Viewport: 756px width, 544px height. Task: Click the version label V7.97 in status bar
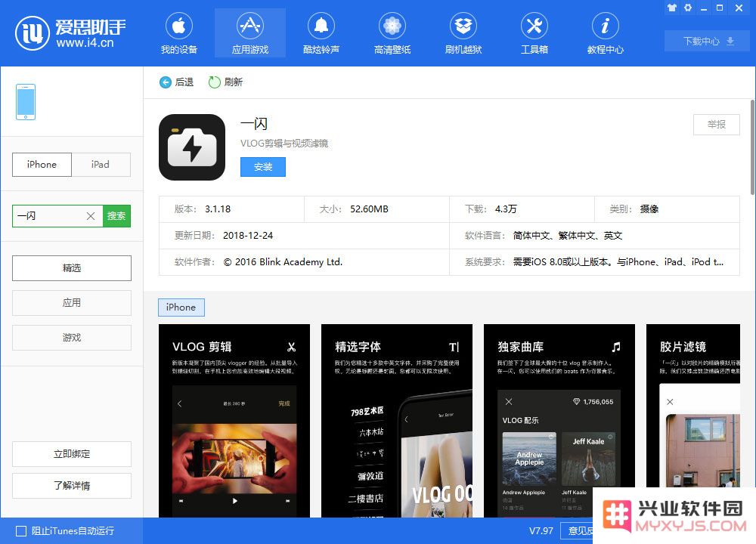[x=541, y=531]
